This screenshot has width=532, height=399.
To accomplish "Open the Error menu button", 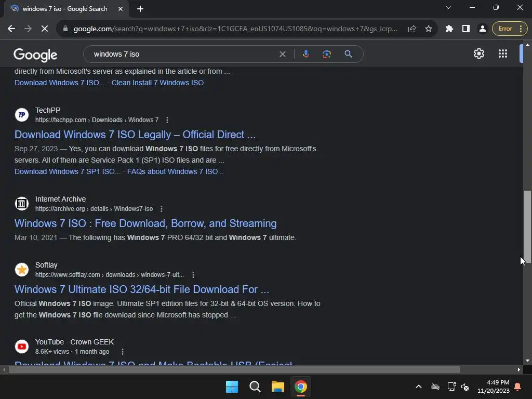I will (x=510, y=29).
